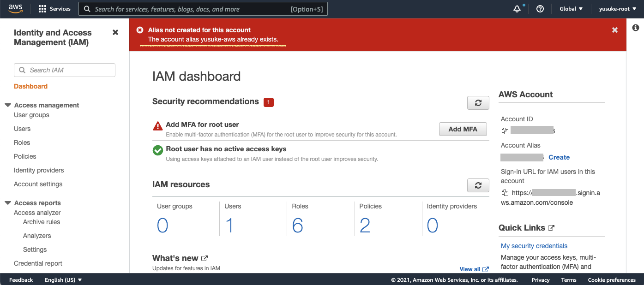
Task: Open the notifications bell
Action: tap(518, 9)
